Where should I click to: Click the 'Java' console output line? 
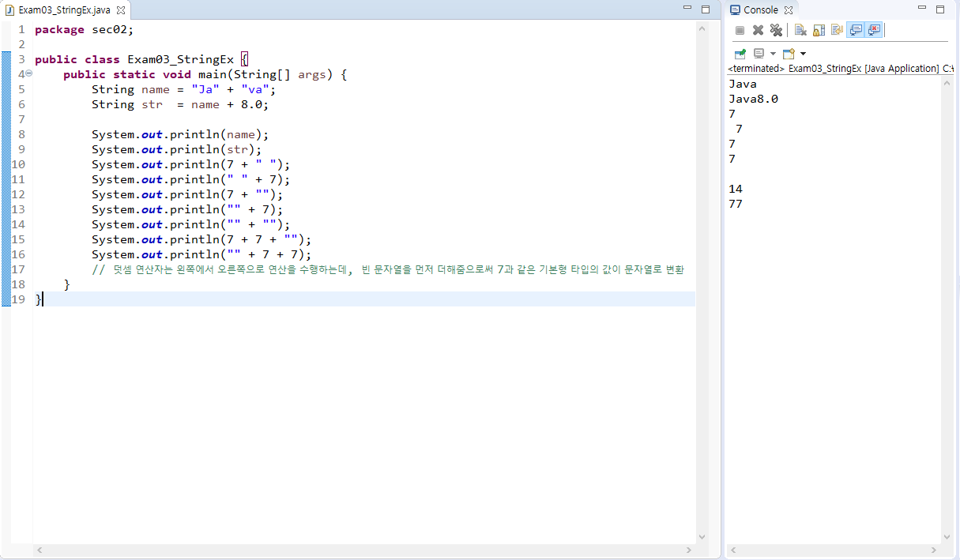[x=743, y=84]
